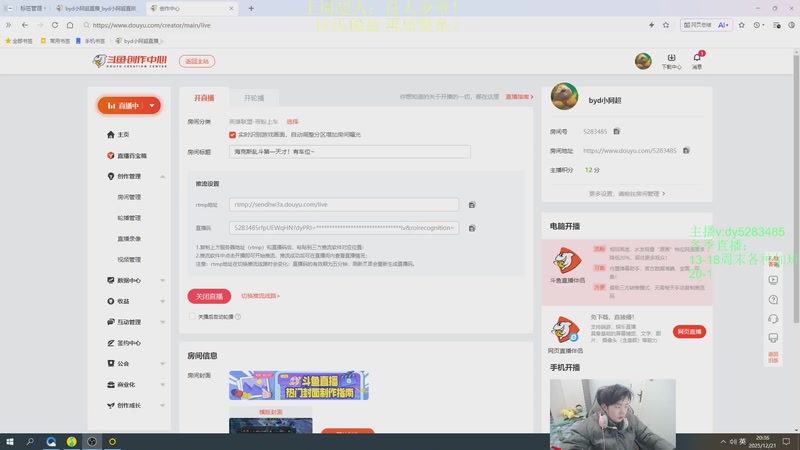This screenshot has height=450, width=800.
Task: Click the rtmp address input field
Action: [344, 205]
